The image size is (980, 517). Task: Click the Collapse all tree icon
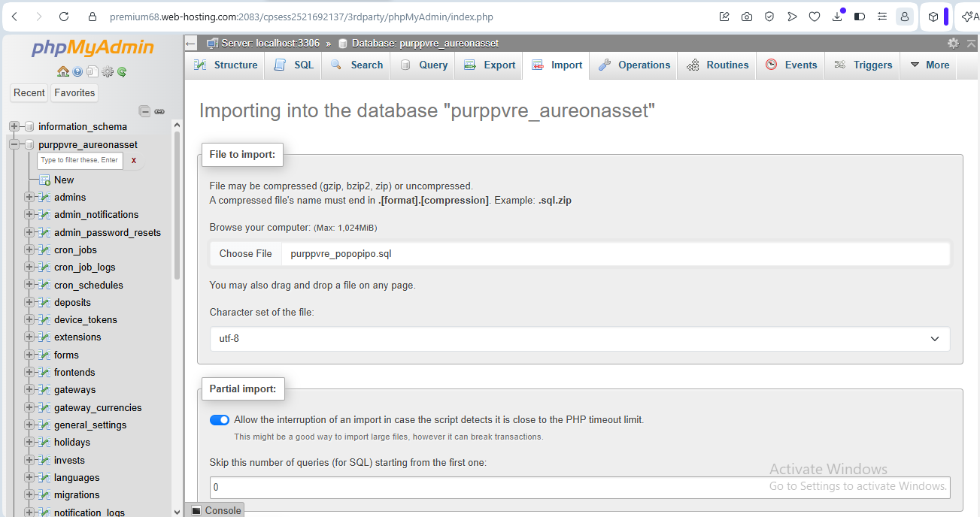point(145,111)
